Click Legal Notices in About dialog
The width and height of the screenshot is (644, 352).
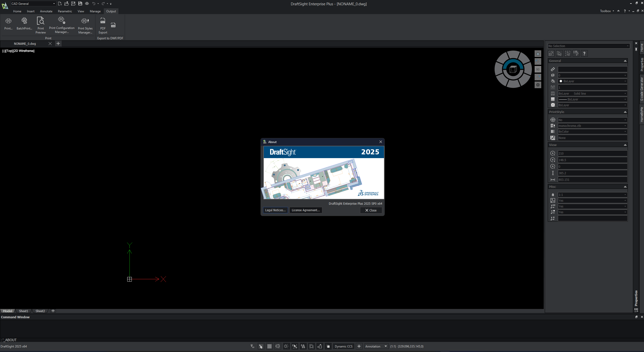coord(275,210)
